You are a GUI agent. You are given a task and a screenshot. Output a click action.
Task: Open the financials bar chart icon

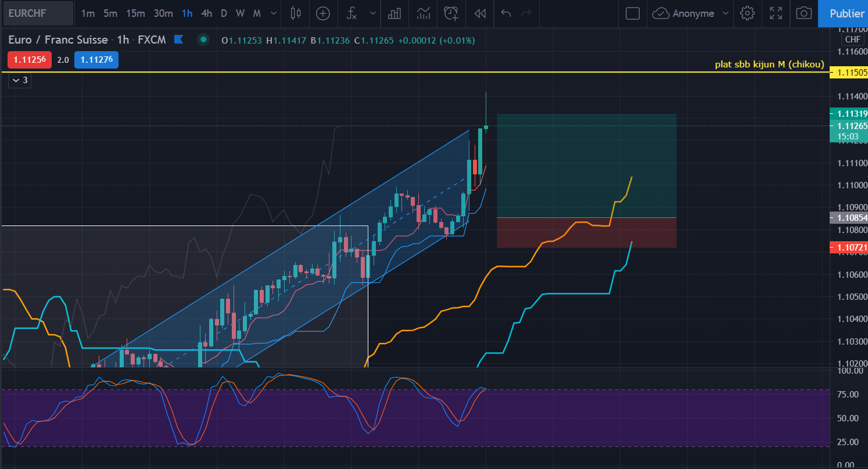(x=394, y=13)
